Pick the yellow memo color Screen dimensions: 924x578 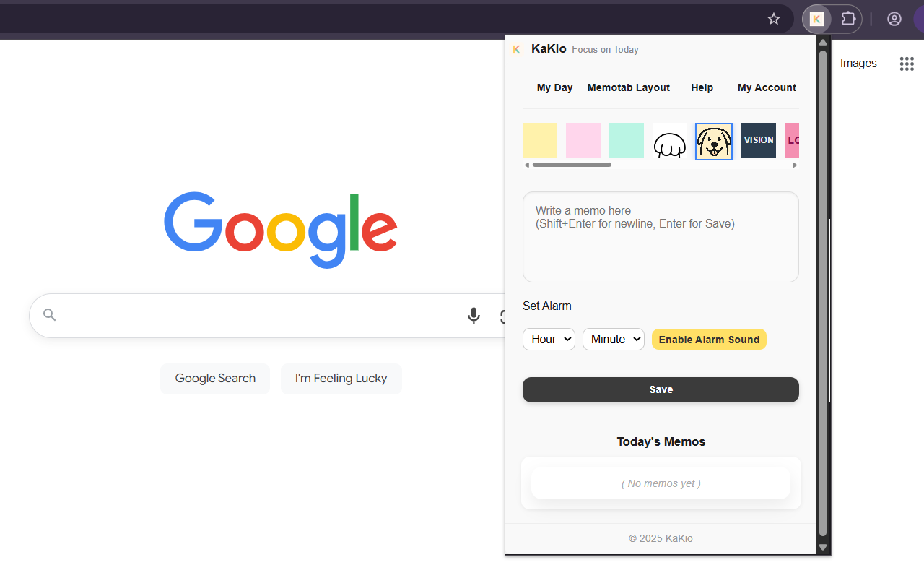click(540, 140)
